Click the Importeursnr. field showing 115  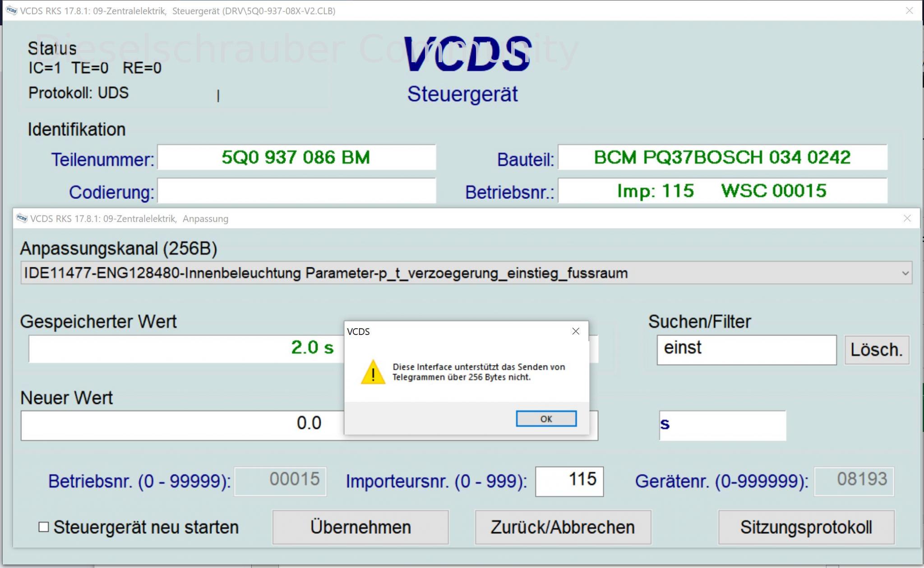569,481
